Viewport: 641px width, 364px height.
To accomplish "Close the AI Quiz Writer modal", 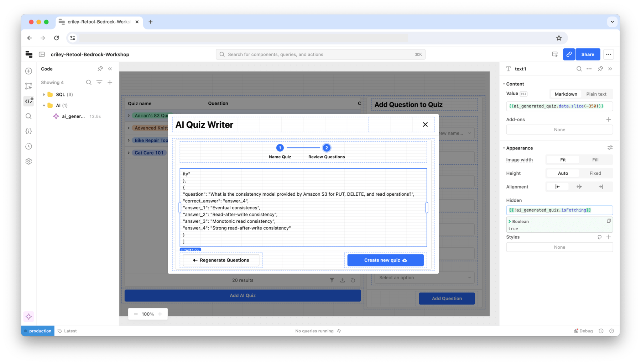I will pyautogui.click(x=425, y=125).
